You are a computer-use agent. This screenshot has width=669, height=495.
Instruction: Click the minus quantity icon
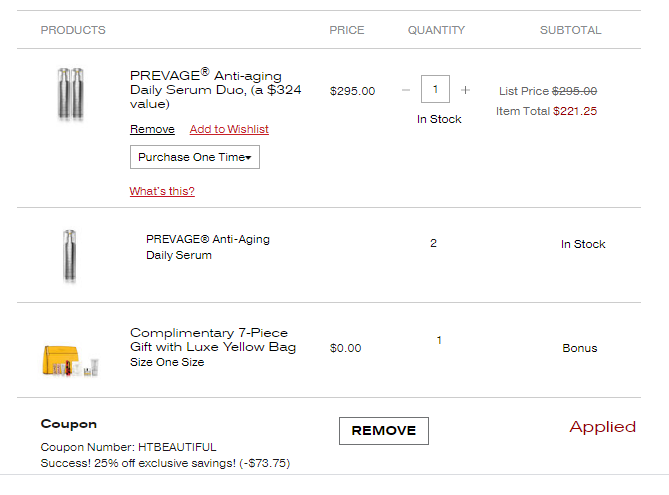pos(406,90)
